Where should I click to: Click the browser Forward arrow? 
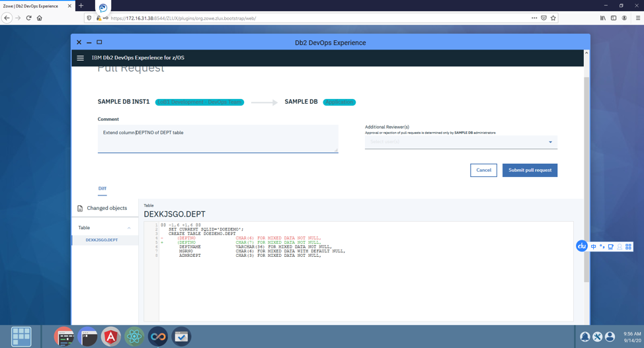point(18,18)
